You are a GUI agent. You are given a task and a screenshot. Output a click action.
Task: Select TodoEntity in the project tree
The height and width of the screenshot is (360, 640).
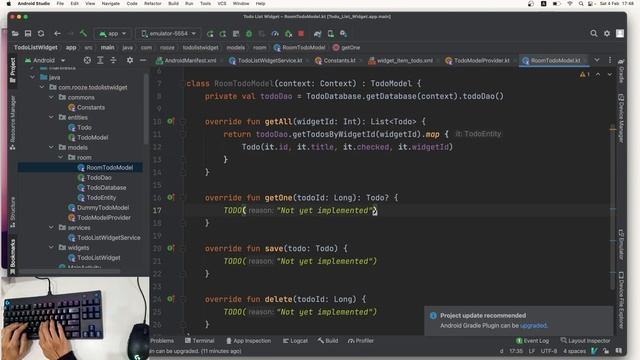pyautogui.click(x=101, y=198)
